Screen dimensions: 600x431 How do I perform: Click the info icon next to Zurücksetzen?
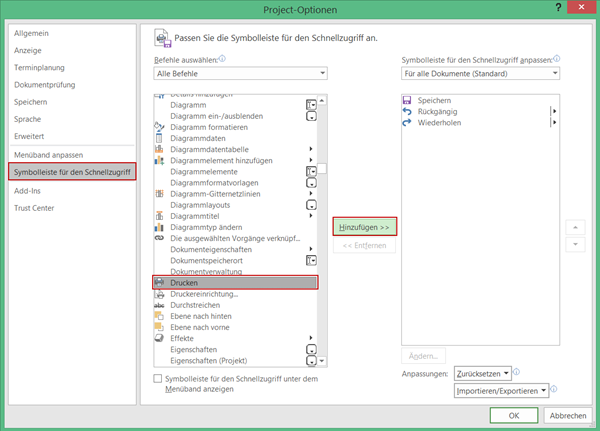516,372
